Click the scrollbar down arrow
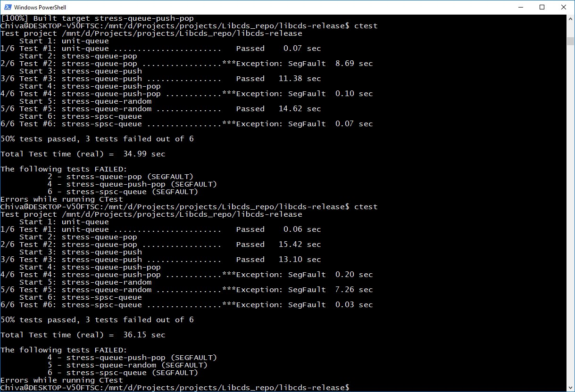This screenshot has height=392, width=575. coord(570,387)
